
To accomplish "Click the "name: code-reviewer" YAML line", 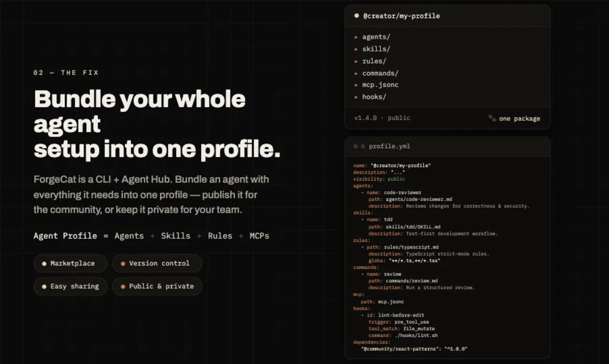I will [x=391, y=193].
